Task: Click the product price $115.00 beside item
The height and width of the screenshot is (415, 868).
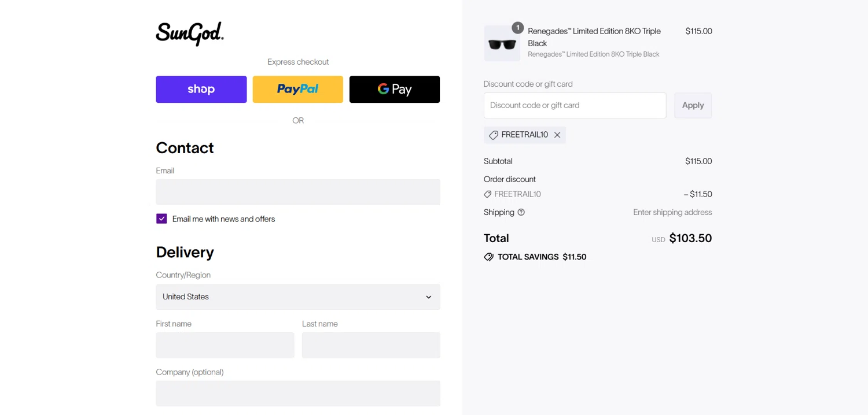Action: pos(698,31)
